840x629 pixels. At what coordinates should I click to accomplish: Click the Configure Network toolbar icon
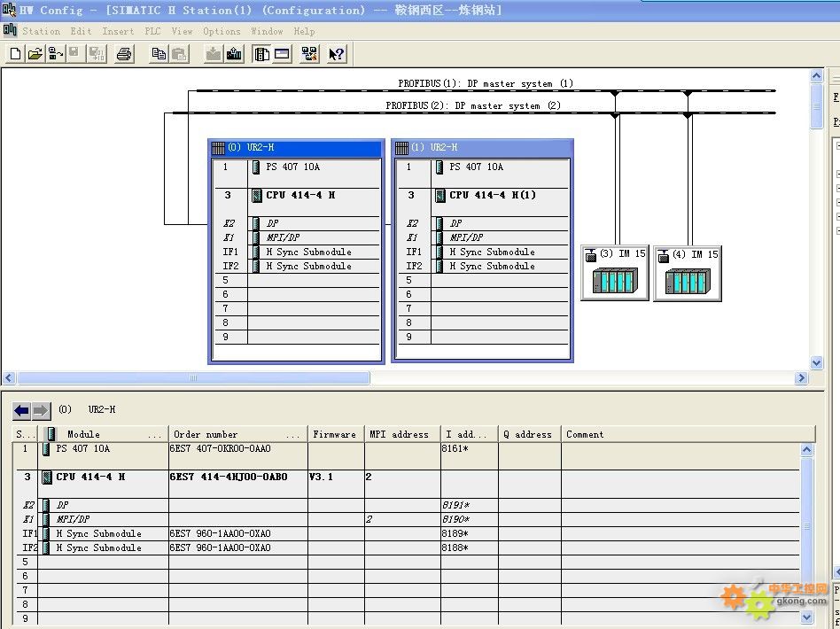(x=309, y=53)
